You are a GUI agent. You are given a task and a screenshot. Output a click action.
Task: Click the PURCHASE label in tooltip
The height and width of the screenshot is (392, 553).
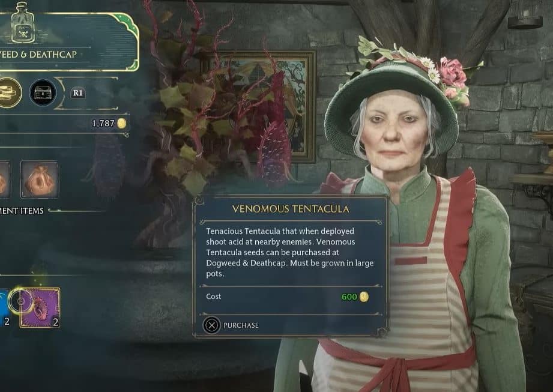coord(241,325)
